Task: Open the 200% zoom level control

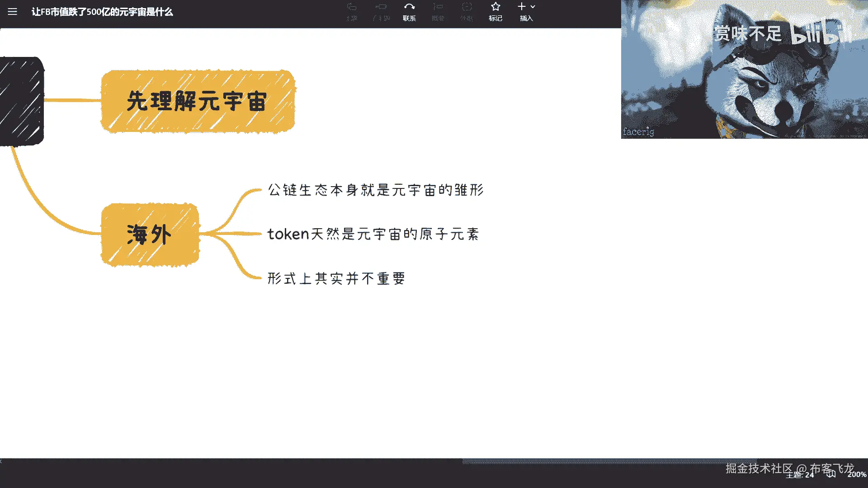Action: click(856, 474)
